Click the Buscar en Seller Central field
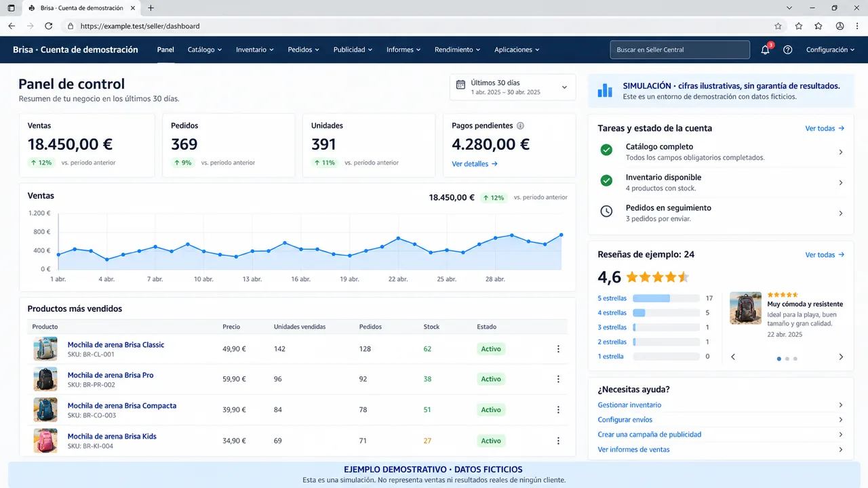 pos(679,49)
